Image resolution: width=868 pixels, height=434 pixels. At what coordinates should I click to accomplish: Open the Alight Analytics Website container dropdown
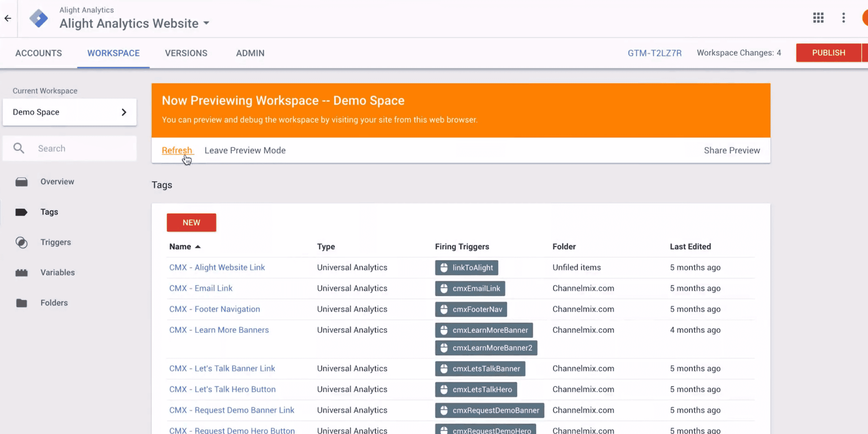tap(206, 23)
